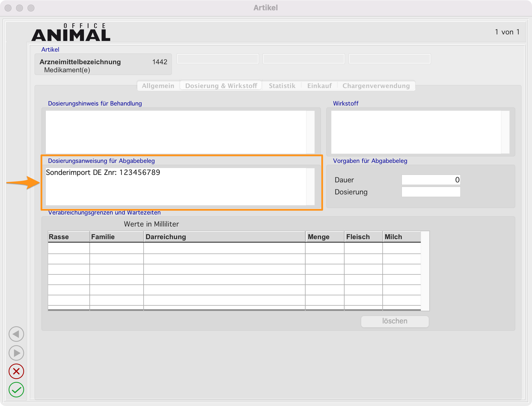This screenshot has width=532, height=406.
Task: Click the Dauer input field
Action: (431, 180)
